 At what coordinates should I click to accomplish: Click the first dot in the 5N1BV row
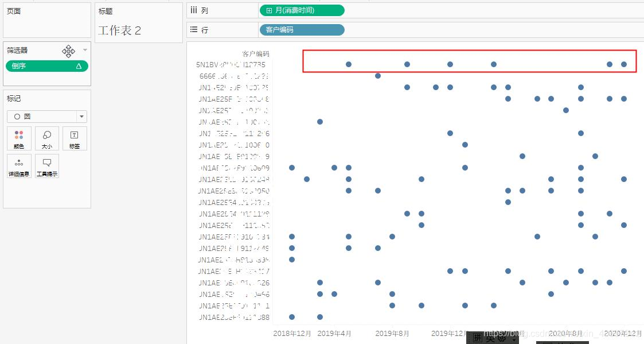[349, 64]
